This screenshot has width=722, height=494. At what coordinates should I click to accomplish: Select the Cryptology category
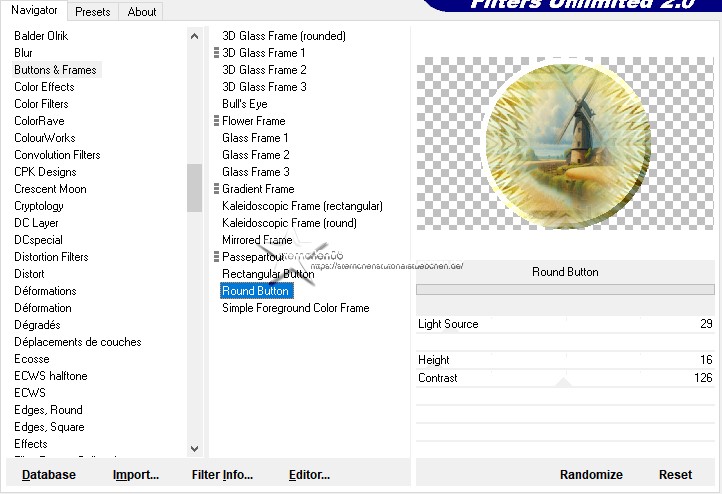39,206
